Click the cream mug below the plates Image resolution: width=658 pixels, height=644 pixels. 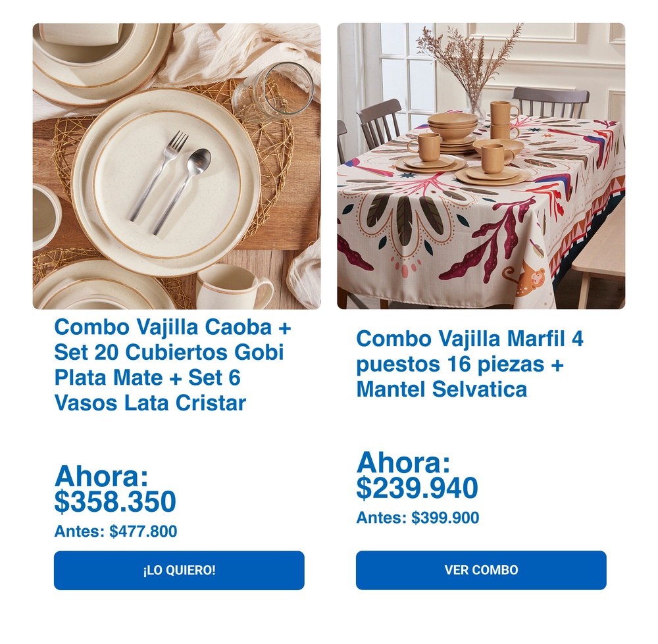[232, 287]
